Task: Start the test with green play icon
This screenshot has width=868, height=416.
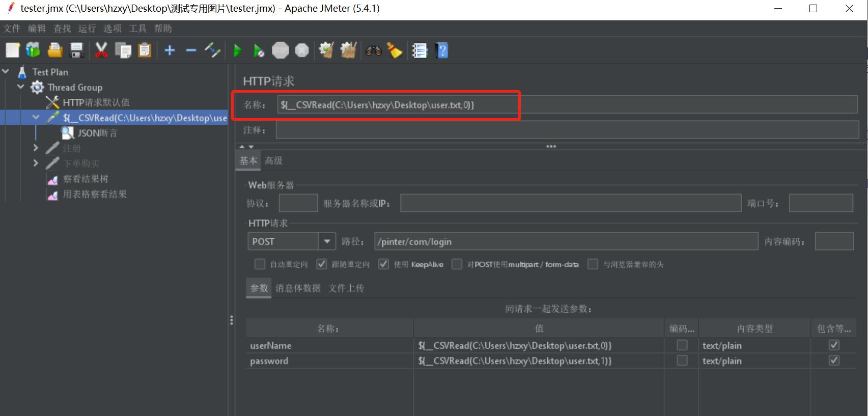Action: 238,50
